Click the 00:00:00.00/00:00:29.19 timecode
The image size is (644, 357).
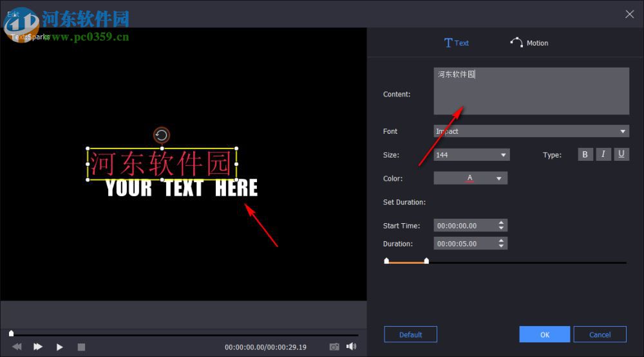coord(265,347)
